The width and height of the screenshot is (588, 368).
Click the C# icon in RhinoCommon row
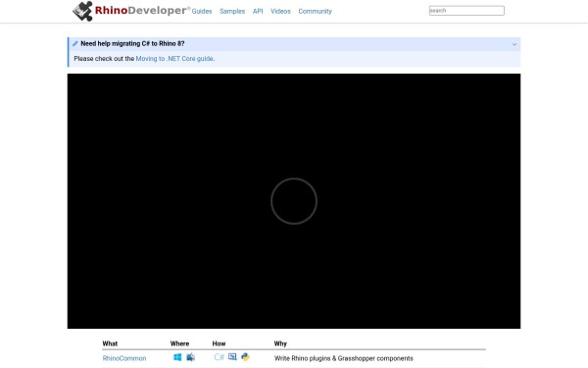click(x=219, y=357)
